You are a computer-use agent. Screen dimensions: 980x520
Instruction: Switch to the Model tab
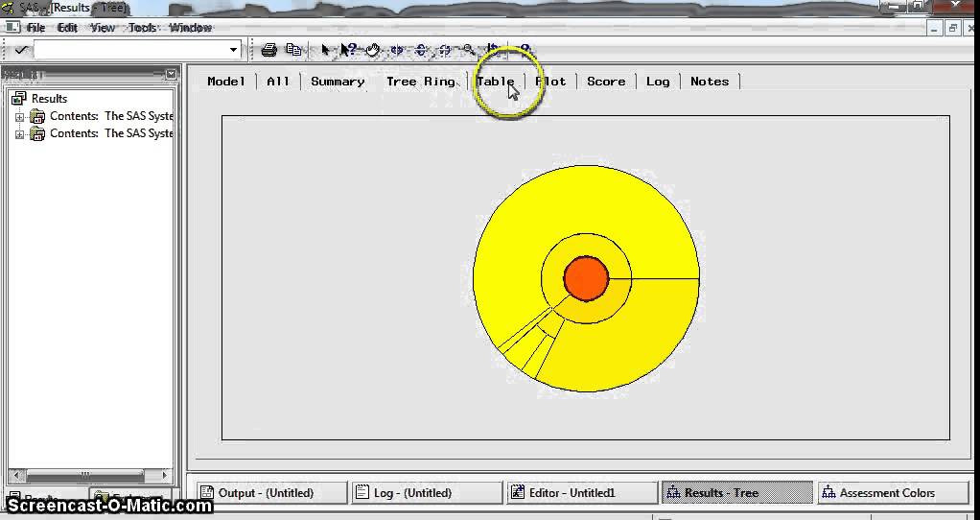[226, 82]
